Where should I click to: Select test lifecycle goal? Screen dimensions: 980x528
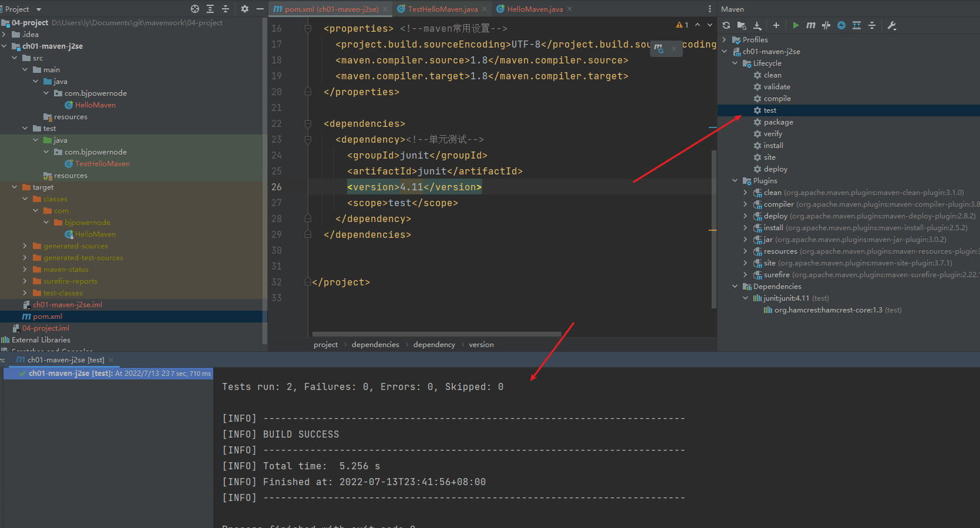click(770, 110)
